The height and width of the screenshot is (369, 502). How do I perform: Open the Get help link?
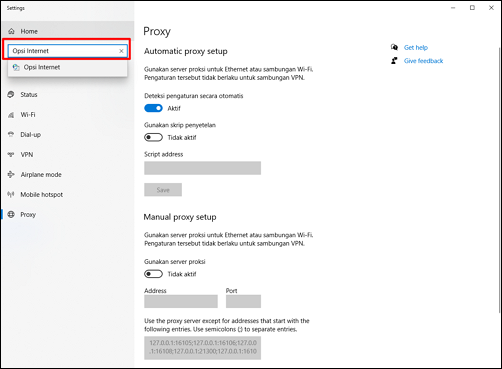click(416, 48)
